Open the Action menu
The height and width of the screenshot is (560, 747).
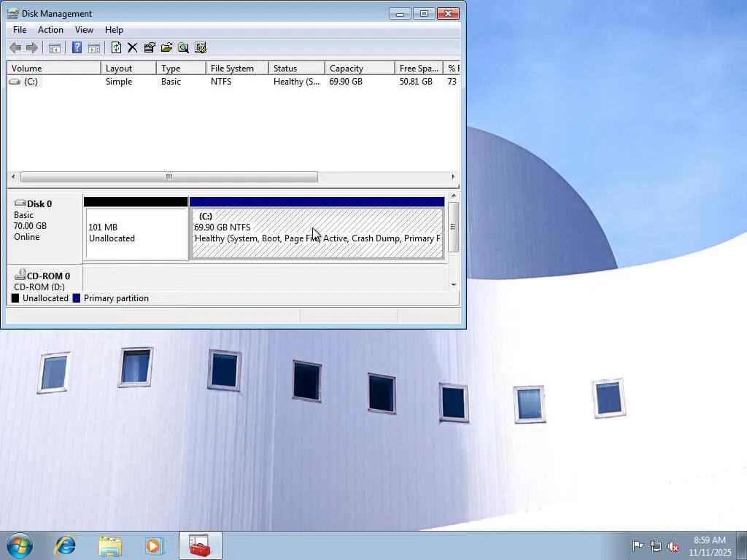click(50, 29)
